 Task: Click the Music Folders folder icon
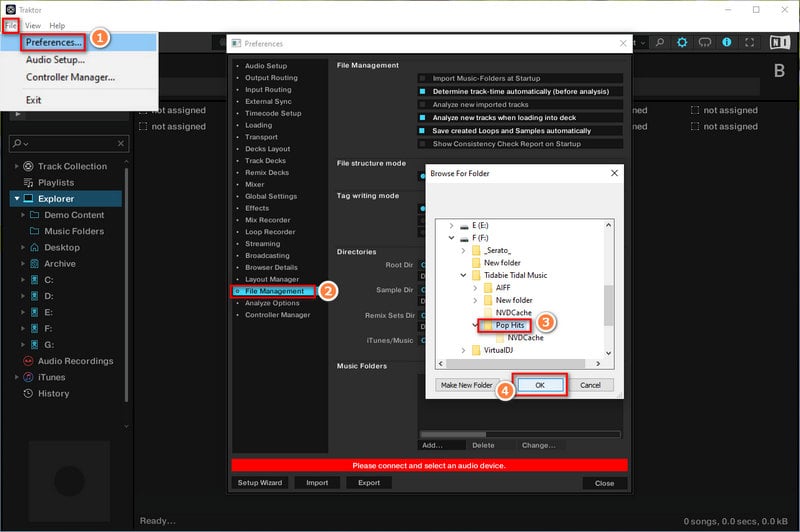(35, 231)
